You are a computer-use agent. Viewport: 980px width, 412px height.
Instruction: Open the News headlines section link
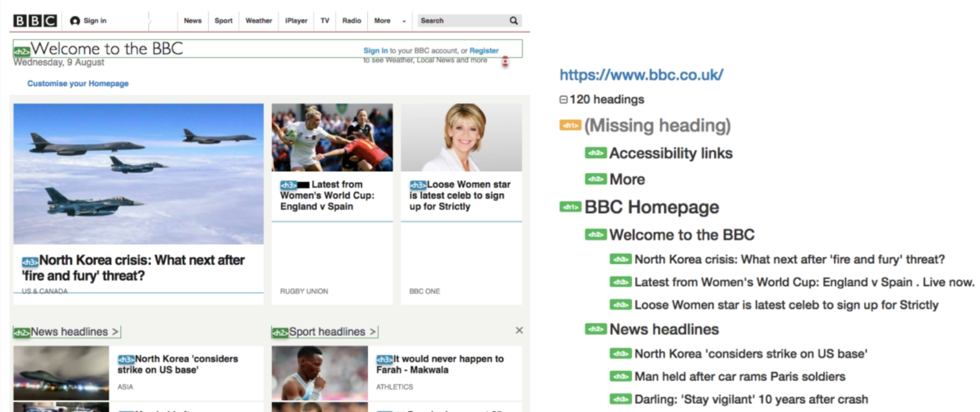click(x=75, y=332)
